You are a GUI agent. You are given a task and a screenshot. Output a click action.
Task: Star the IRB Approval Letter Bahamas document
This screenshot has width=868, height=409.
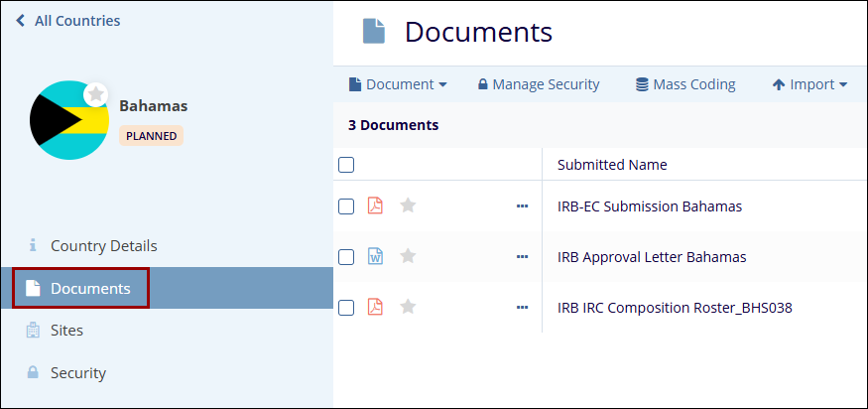(x=408, y=256)
